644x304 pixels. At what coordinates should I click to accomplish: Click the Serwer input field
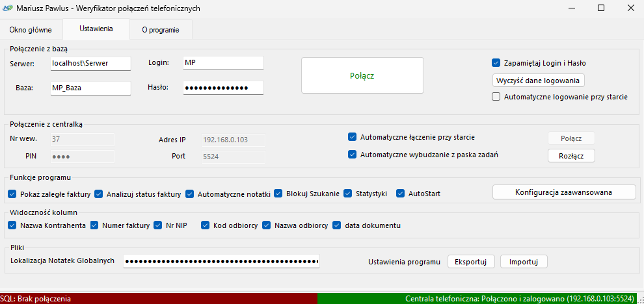[90, 63]
